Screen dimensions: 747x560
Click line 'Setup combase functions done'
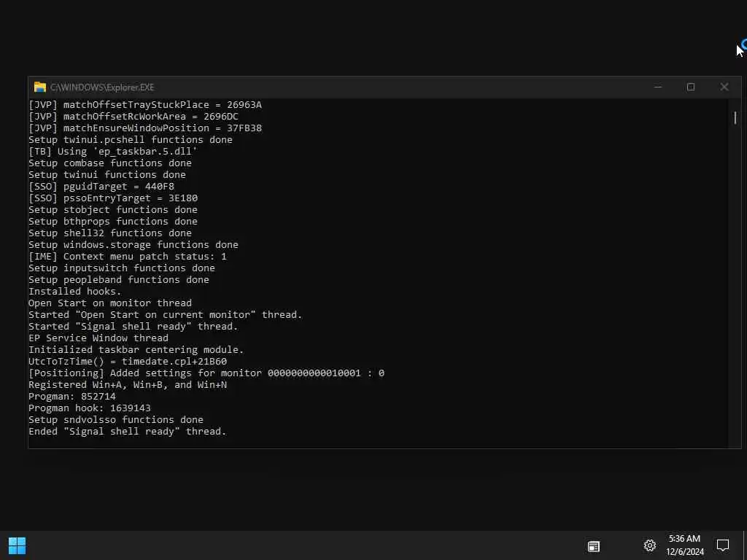pos(110,163)
